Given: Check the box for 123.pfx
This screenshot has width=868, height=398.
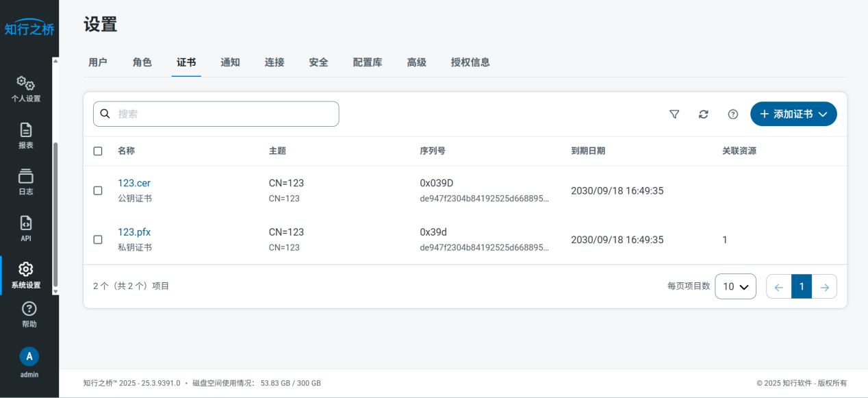Looking at the screenshot, I should [98, 240].
